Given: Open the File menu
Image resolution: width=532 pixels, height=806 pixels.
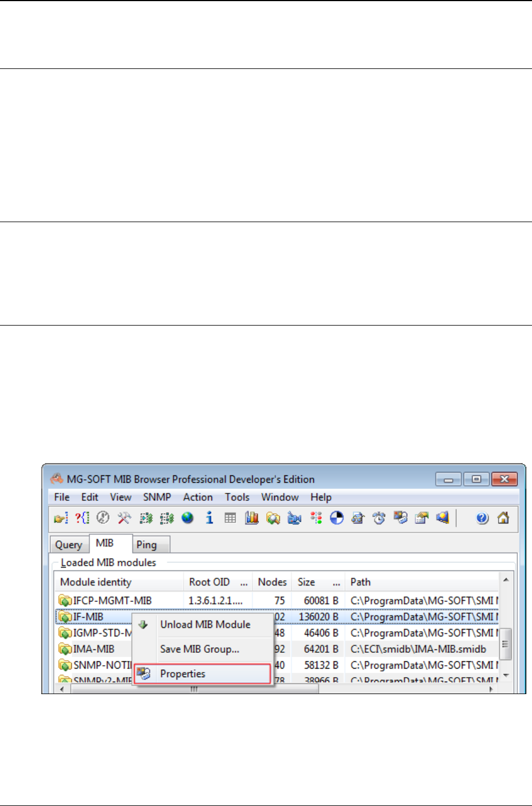Looking at the screenshot, I should (62, 497).
